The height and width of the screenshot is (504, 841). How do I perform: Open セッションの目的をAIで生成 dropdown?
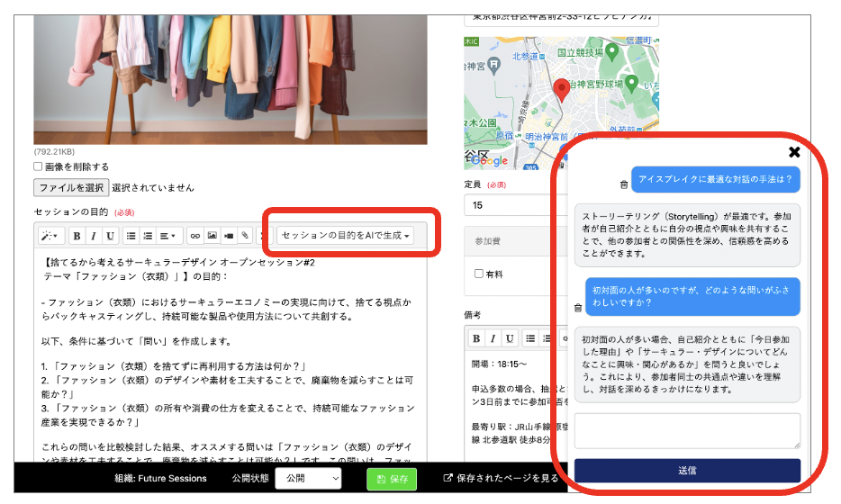tap(346, 236)
